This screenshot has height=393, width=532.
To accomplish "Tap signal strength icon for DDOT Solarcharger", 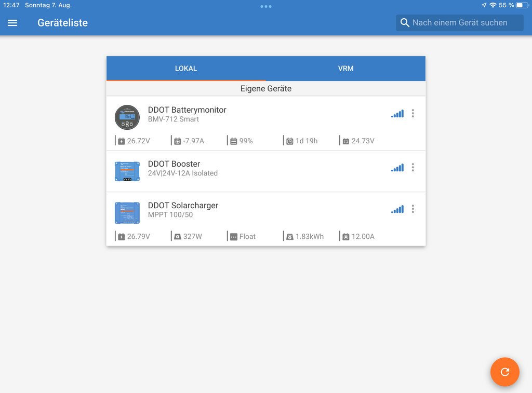I will 397,209.
